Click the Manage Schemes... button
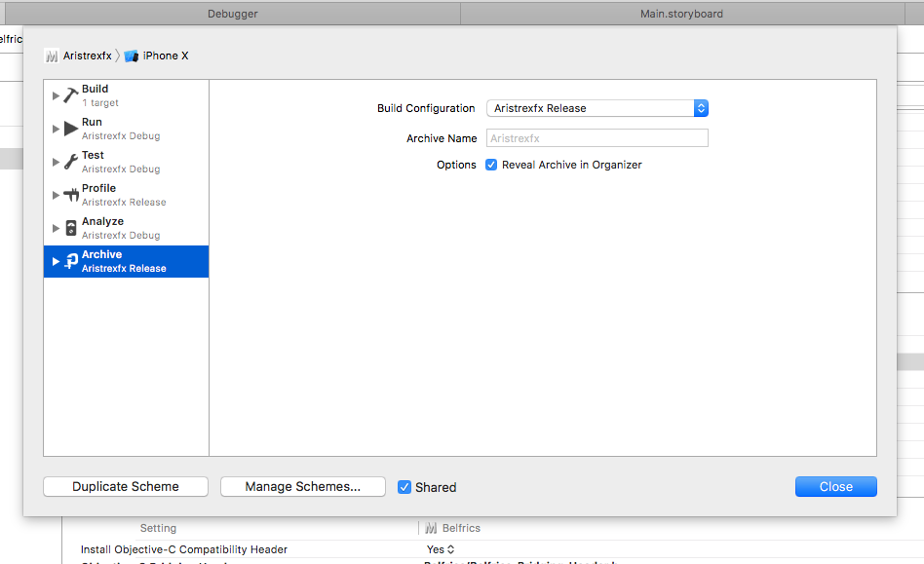 (x=303, y=486)
